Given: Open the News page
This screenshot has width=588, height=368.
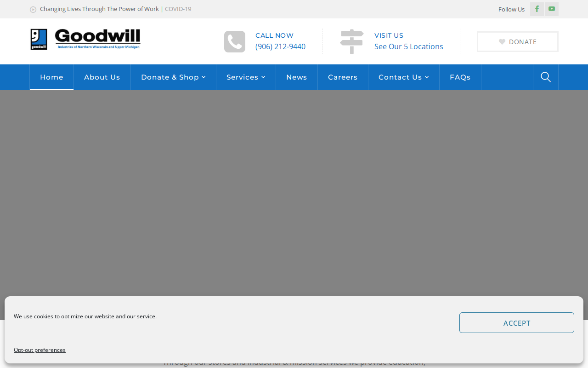Looking at the screenshot, I should [x=297, y=77].
